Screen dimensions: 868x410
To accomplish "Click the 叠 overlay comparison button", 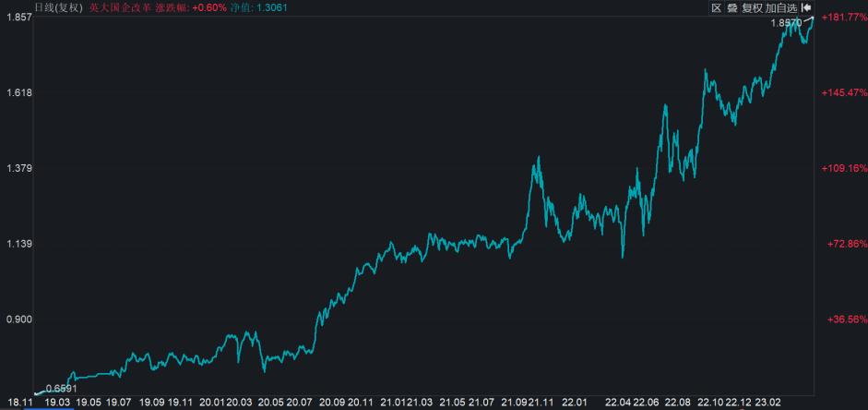I will 731,7.
